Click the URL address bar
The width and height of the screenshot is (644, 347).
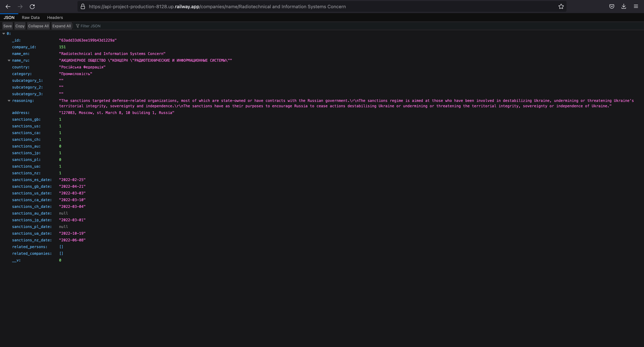tap(300, 7)
